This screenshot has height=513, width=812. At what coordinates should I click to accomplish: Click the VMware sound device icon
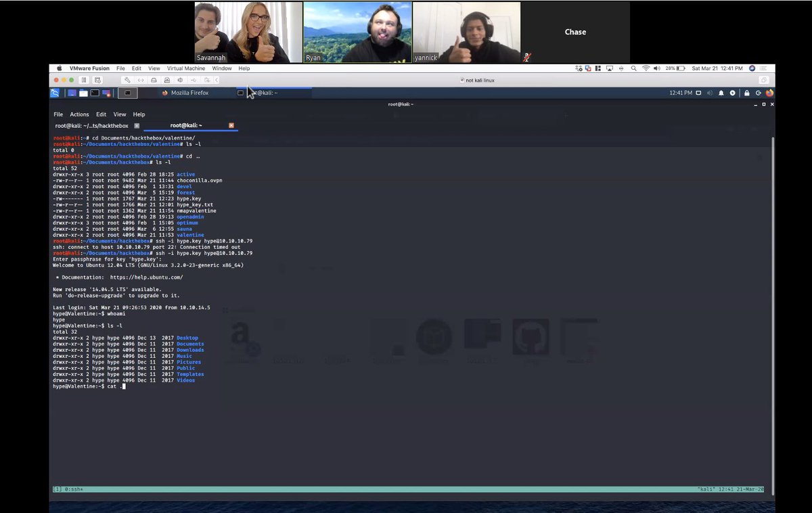click(180, 80)
